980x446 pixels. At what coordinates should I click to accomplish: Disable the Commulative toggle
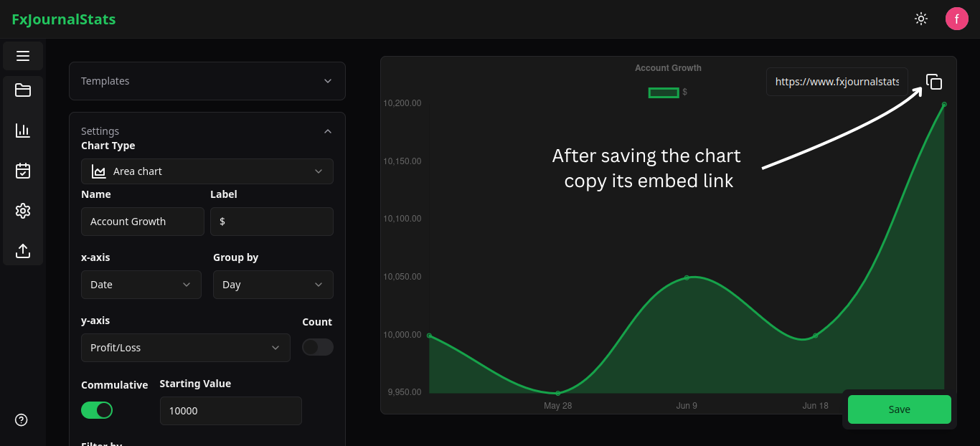pos(97,409)
